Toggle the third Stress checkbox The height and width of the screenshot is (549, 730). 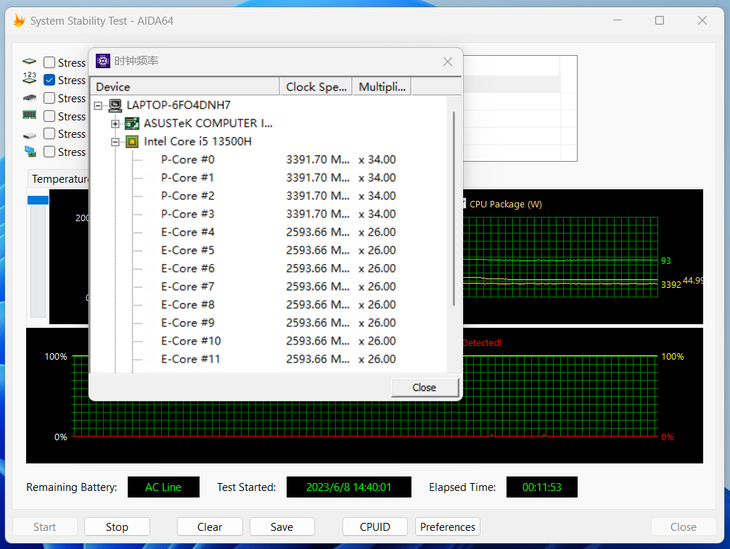coord(49,98)
